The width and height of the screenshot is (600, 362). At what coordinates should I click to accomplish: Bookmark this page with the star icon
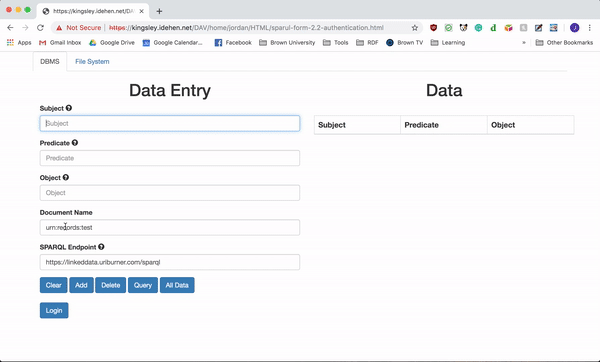[x=414, y=28]
